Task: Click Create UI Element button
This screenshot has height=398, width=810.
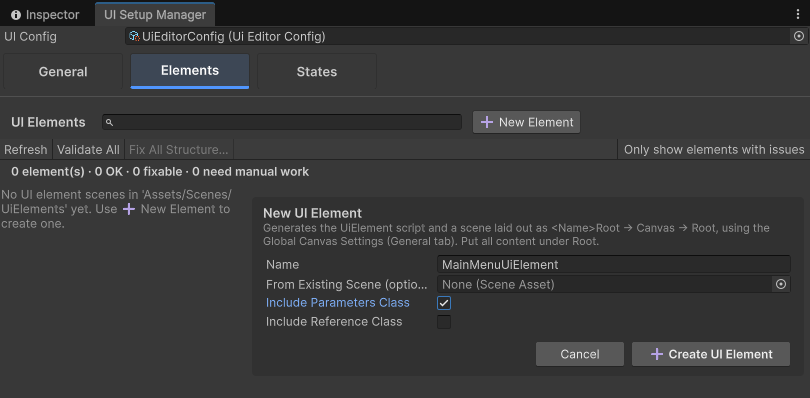Action: click(711, 354)
